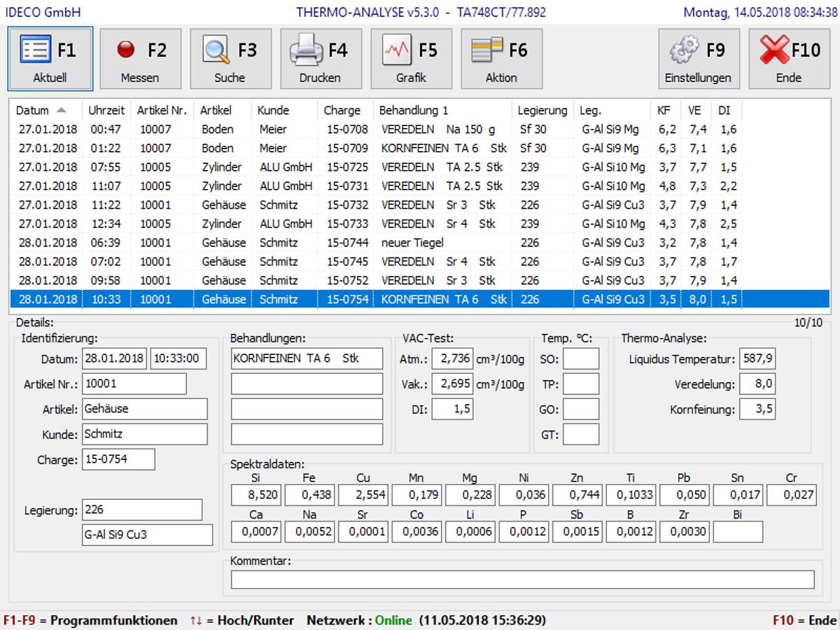The image size is (840, 630).
Task: Open F9 Einstellungen gear settings
Action: tap(698, 59)
